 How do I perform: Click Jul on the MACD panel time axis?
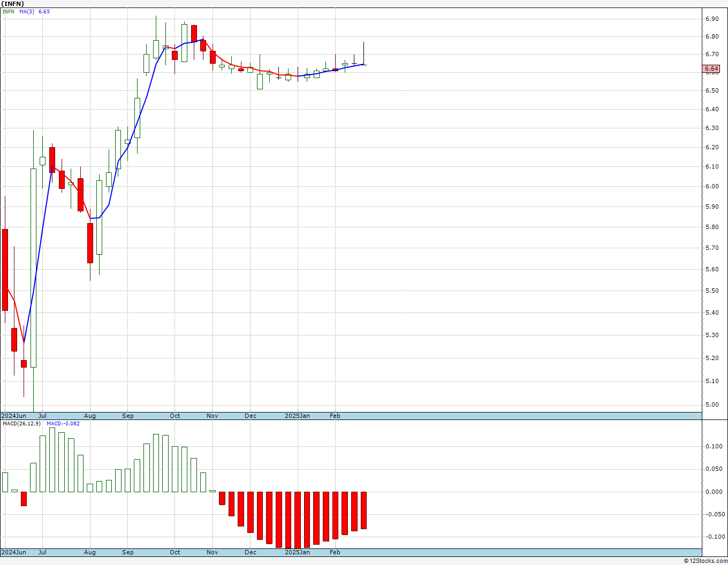pos(42,552)
